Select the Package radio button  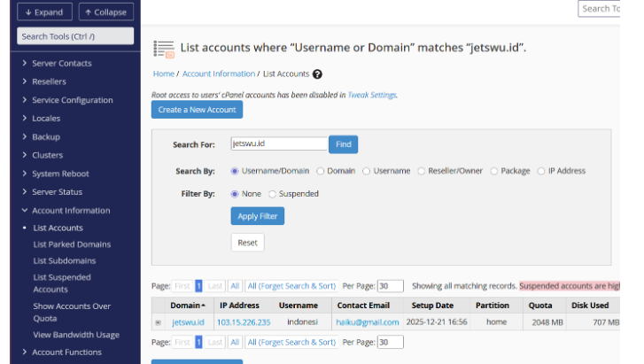tap(493, 171)
